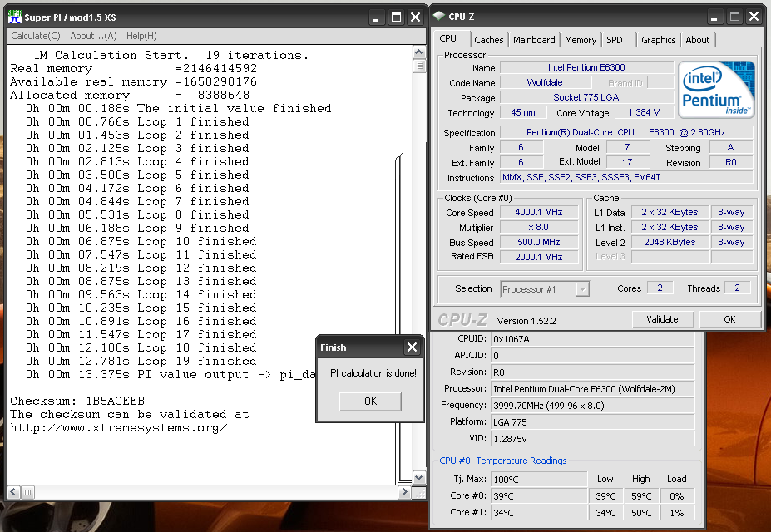Screen dimensions: 771x532
Task: Click the Core #0 temperature field '39°C'
Action: [x=539, y=496]
